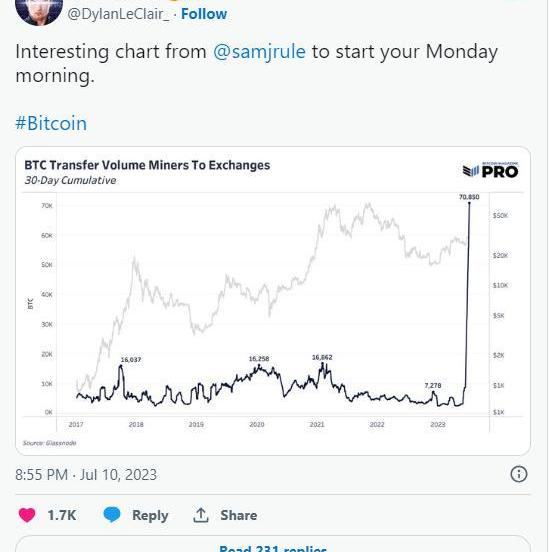Click the 70,850 peak label on chart
549x552 pixels.
[x=469, y=197]
